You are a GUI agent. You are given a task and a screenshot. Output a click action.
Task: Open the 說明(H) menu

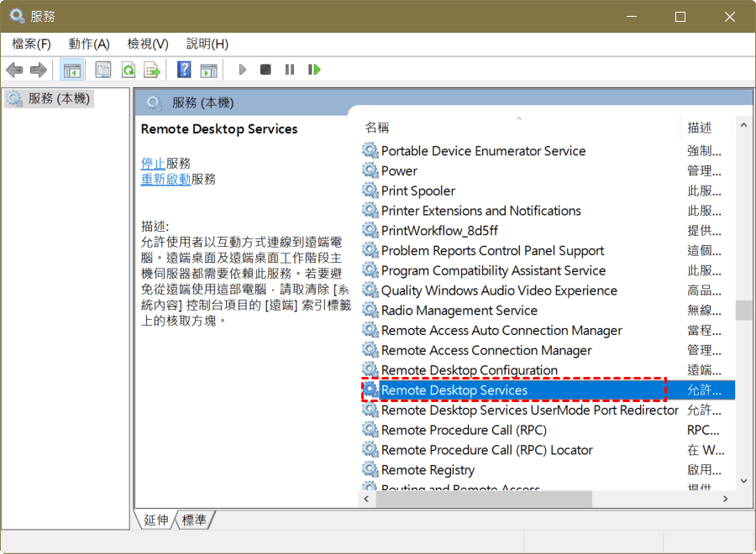[x=207, y=44]
